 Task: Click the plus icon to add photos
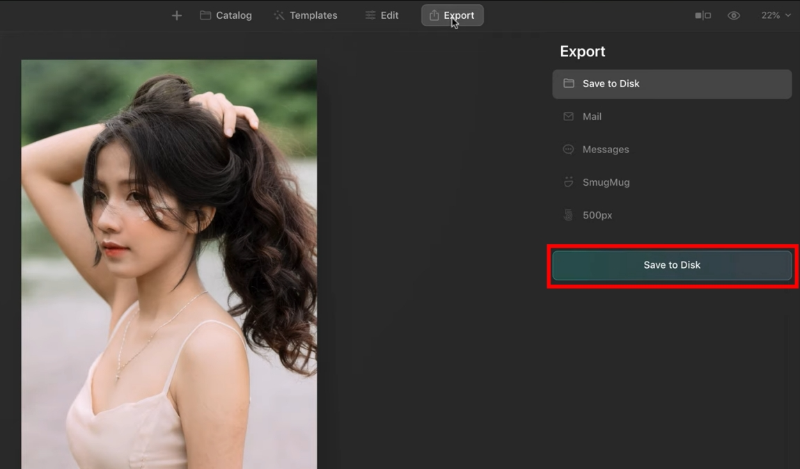(x=177, y=15)
